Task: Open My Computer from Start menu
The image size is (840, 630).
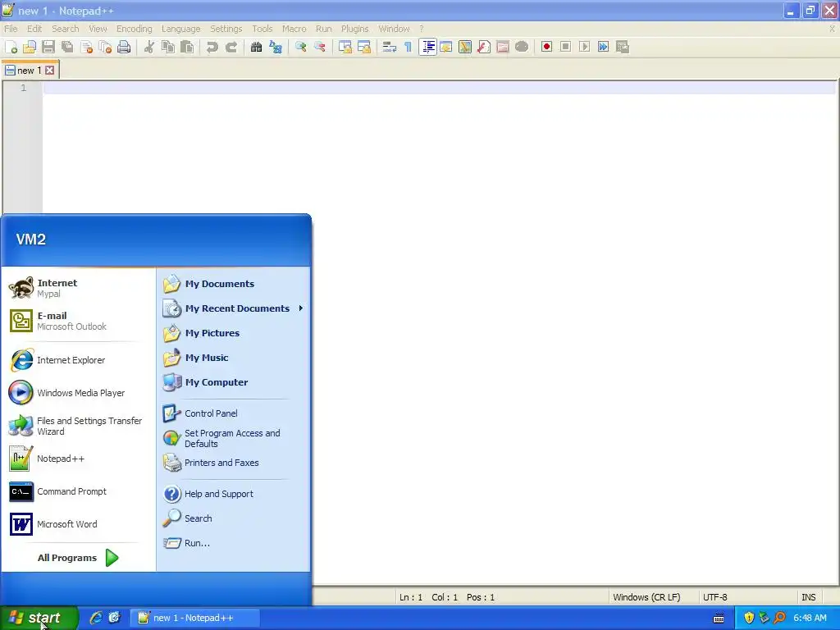Action: tap(234, 382)
